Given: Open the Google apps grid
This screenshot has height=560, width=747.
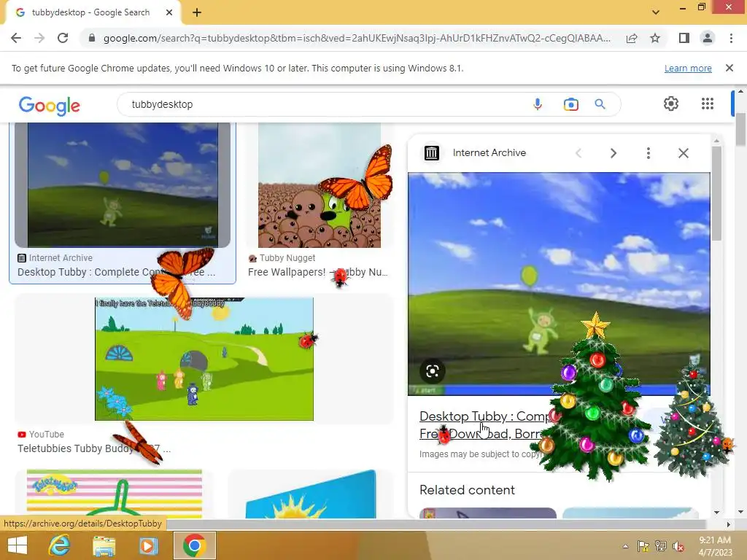Looking at the screenshot, I should pyautogui.click(x=708, y=104).
